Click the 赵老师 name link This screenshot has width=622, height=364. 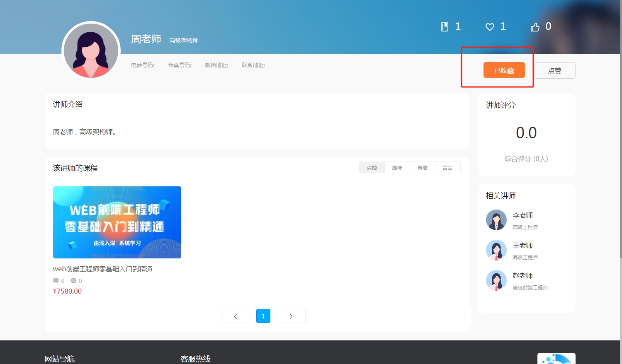pos(523,276)
